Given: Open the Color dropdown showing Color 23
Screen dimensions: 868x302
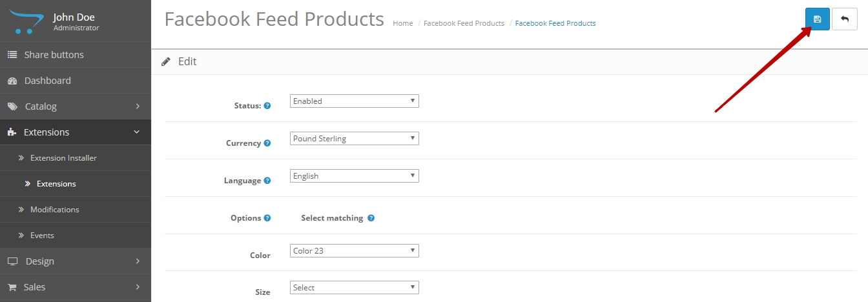Looking at the screenshot, I should (354, 251).
